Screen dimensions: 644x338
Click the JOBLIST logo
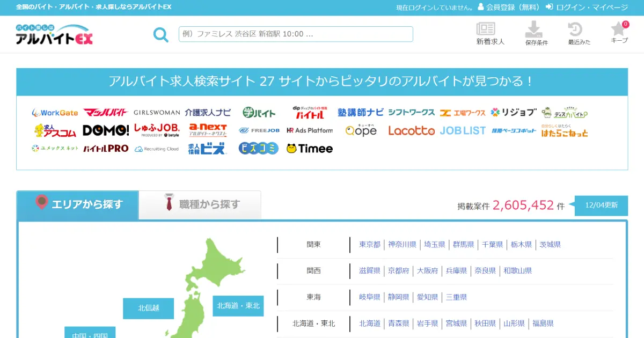[x=463, y=130]
